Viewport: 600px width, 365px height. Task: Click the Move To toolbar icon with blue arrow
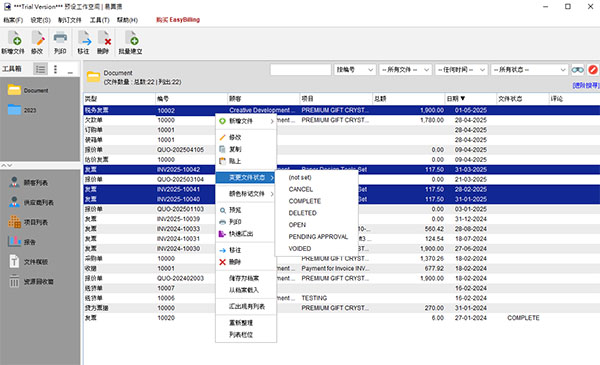(x=84, y=42)
